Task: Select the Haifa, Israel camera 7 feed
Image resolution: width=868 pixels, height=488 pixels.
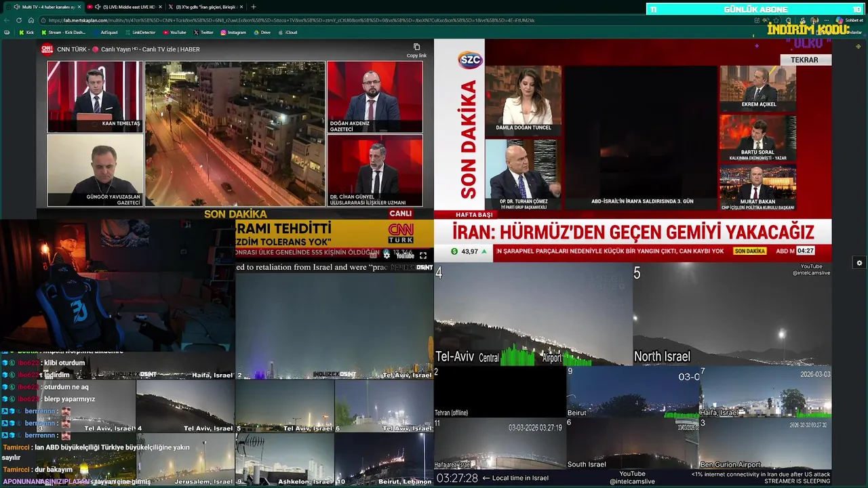Action: point(765,392)
